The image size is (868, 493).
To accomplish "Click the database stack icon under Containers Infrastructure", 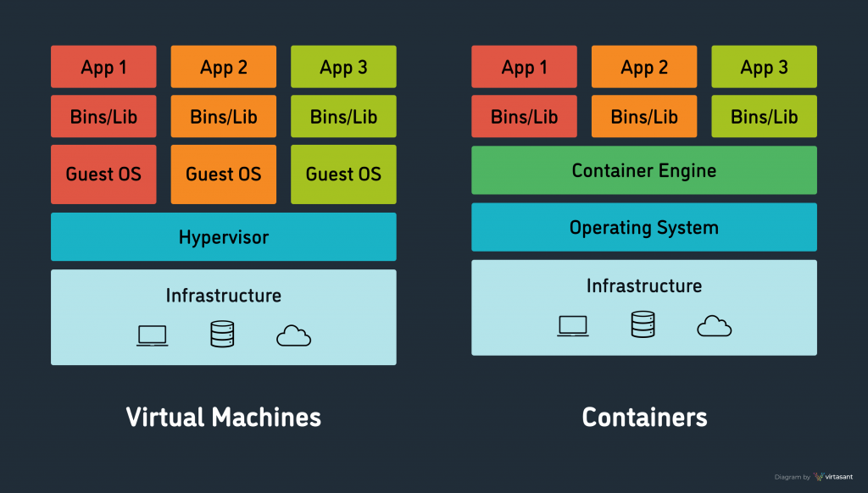I will [643, 324].
